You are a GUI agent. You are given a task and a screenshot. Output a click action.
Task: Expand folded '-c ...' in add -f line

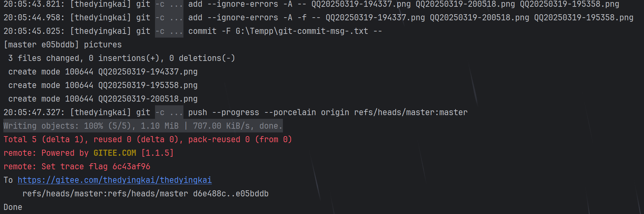(x=169, y=18)
